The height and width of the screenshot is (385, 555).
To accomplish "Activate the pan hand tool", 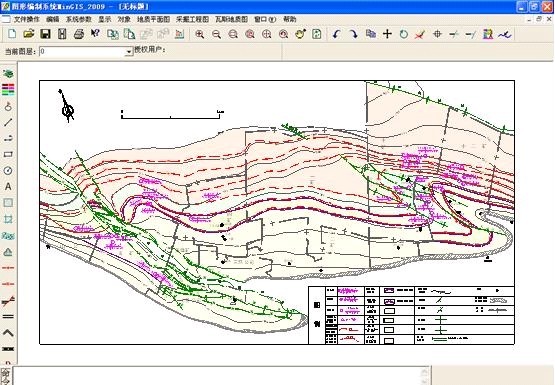I will tap(300, 34).
